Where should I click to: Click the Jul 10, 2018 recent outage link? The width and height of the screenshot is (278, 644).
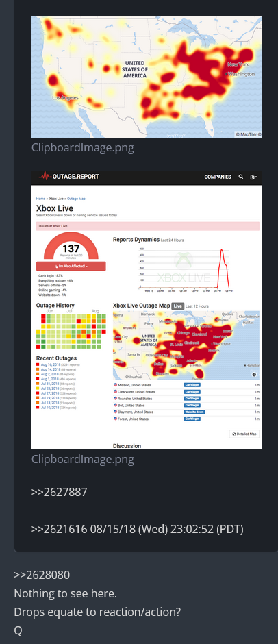click(x=50, y=408)
